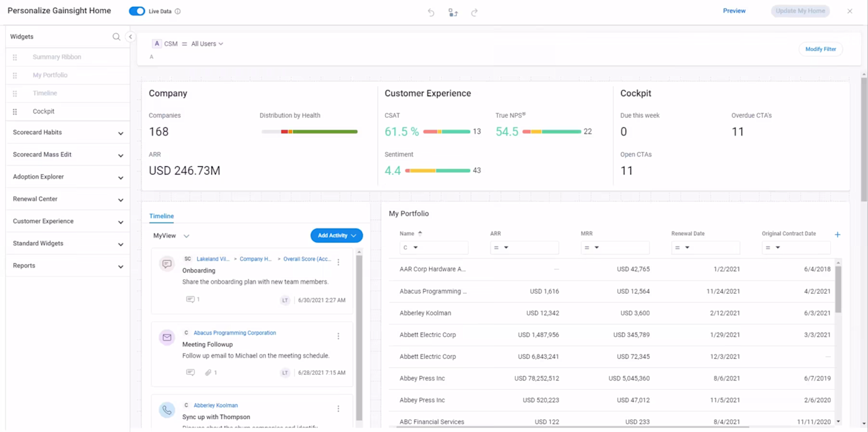Click the Distribution by Health bar
Image resolution: width=868 pixels, height=432 pixels.
[x=309, y=132]
